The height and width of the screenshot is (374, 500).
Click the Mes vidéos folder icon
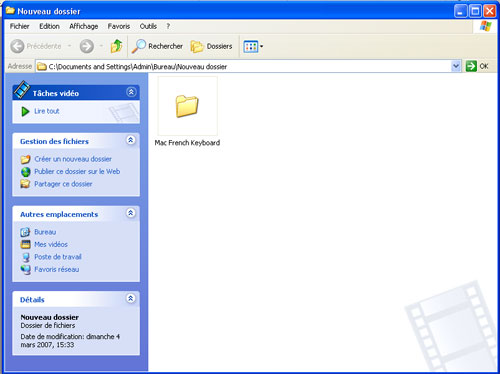click(x=25, y=244)
